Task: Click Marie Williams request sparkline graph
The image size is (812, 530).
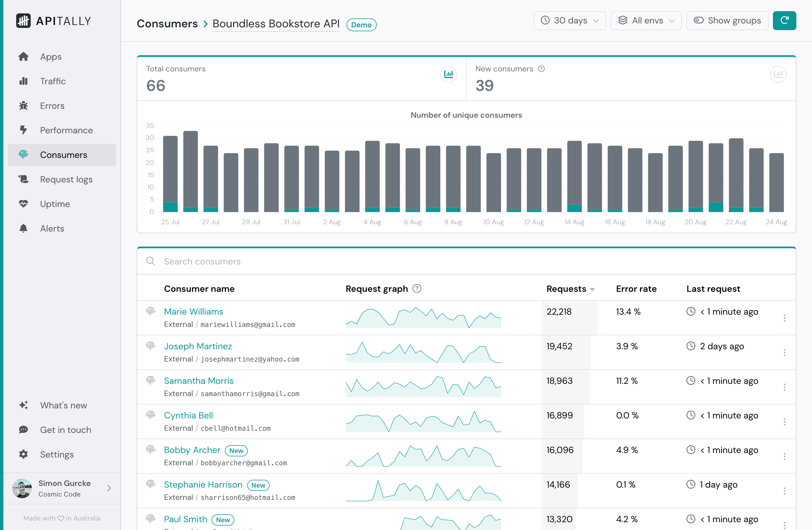Action: click(x=423, y=317)
